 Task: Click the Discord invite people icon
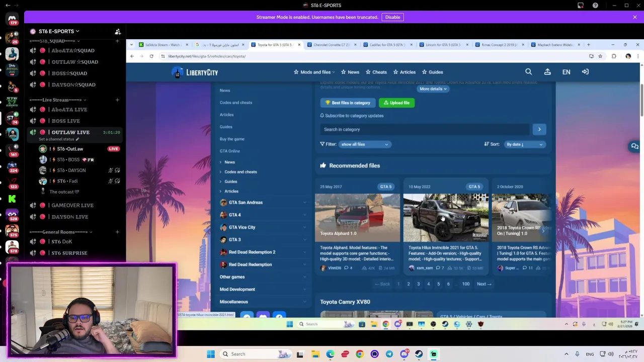[x=118, y=31]
